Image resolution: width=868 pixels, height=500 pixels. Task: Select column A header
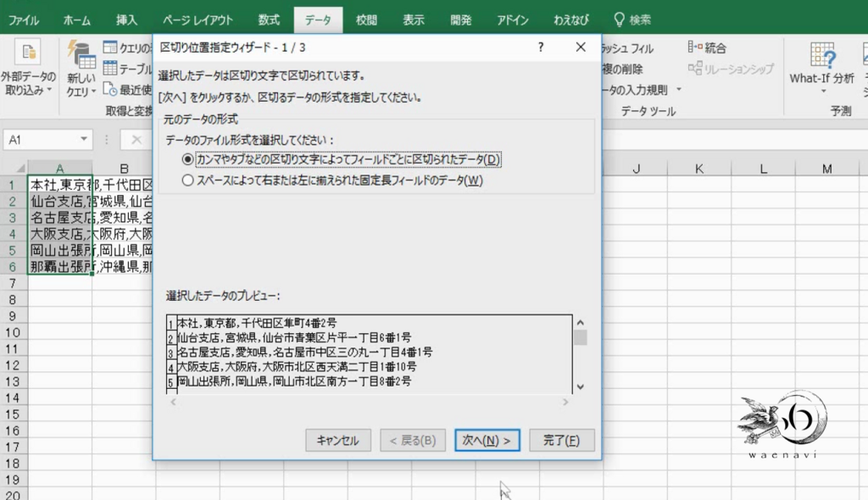point(60,169)
